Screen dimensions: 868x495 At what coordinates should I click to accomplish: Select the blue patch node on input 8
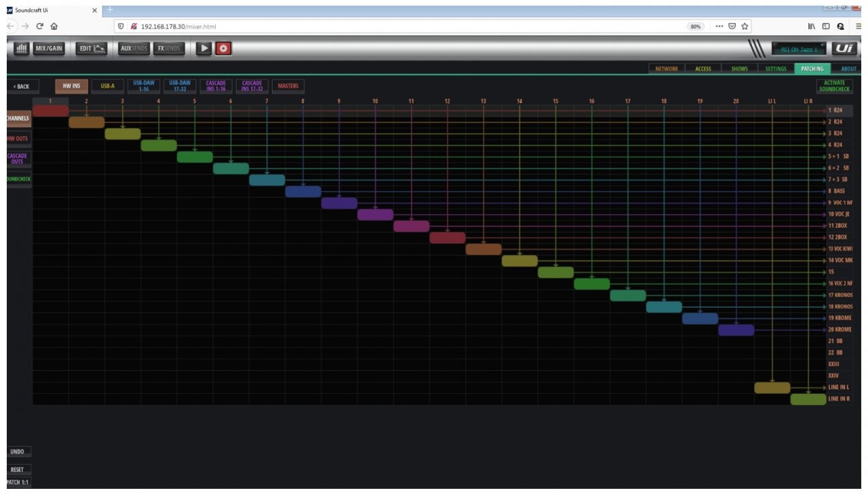coord(303,191)
